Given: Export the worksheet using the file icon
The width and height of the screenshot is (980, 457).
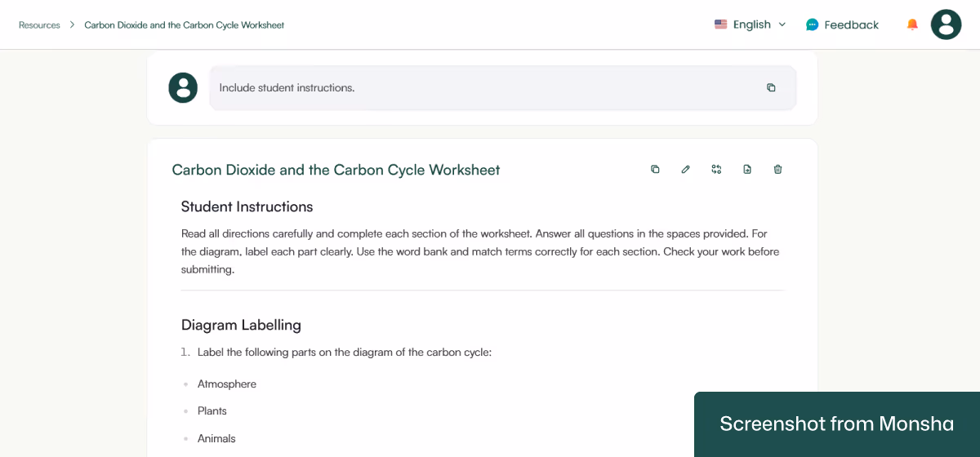Looking at the screenshot, I should pos(747,170).
